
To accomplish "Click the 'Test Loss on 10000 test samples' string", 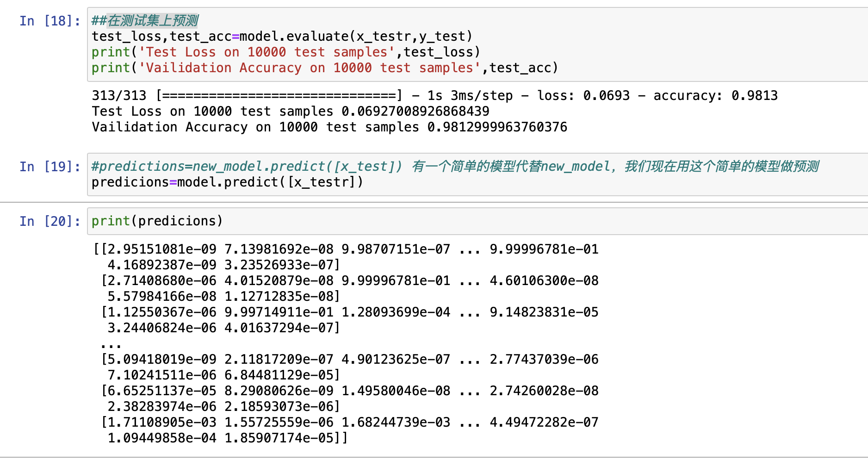I will [x=266, y=52].
